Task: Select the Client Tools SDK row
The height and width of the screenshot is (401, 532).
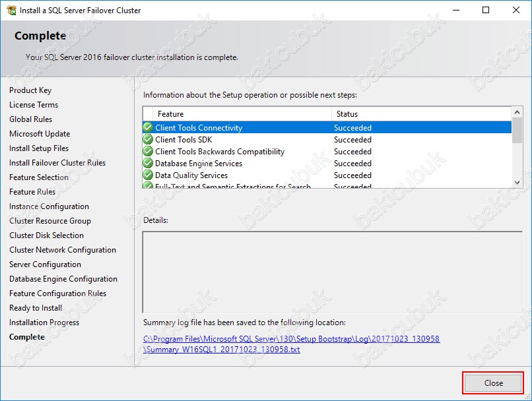Action: [327, 139]
